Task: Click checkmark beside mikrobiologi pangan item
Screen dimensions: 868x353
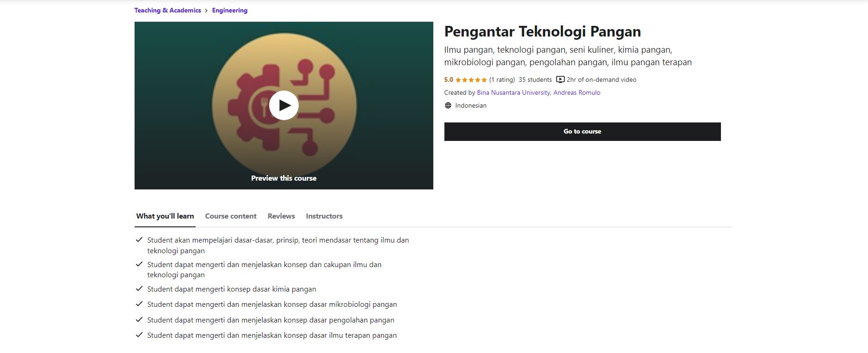Action: 139,304
